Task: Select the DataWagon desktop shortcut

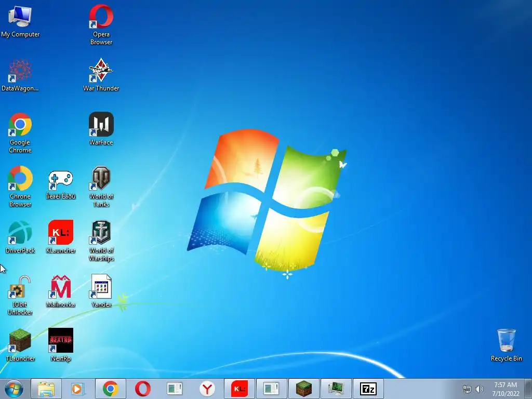Action: (x=20, y=75)
